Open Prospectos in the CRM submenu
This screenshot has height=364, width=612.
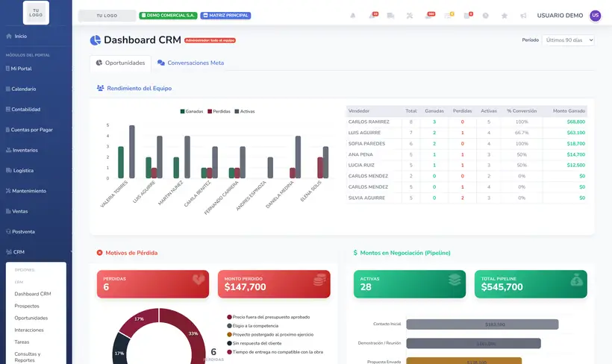click(x=27, y=306)
